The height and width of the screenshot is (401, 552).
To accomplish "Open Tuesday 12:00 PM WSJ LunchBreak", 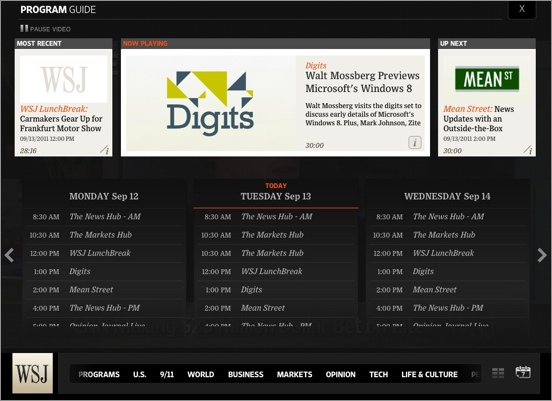I will point(276,271).
